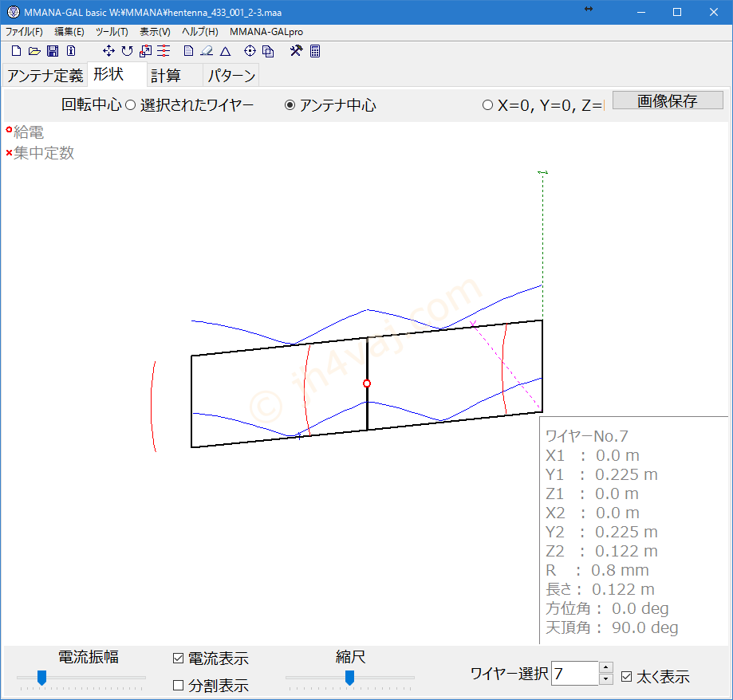Select アンテナ中心 rotation center option
The height and width of the screenshot is (700, 733).
click(x=330, y=105)
